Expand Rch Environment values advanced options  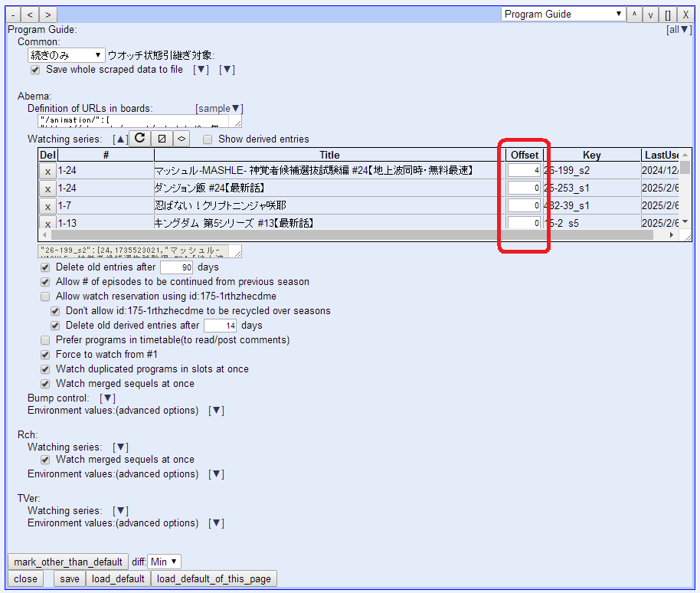click(x=217, y=473)
